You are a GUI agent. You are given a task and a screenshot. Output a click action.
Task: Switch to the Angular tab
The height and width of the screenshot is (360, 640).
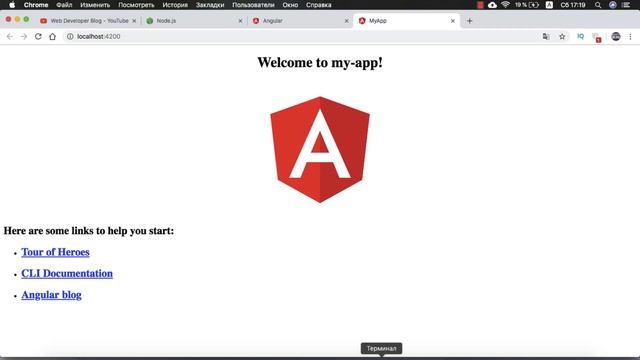pyautogui.click(x=300, y=21)
